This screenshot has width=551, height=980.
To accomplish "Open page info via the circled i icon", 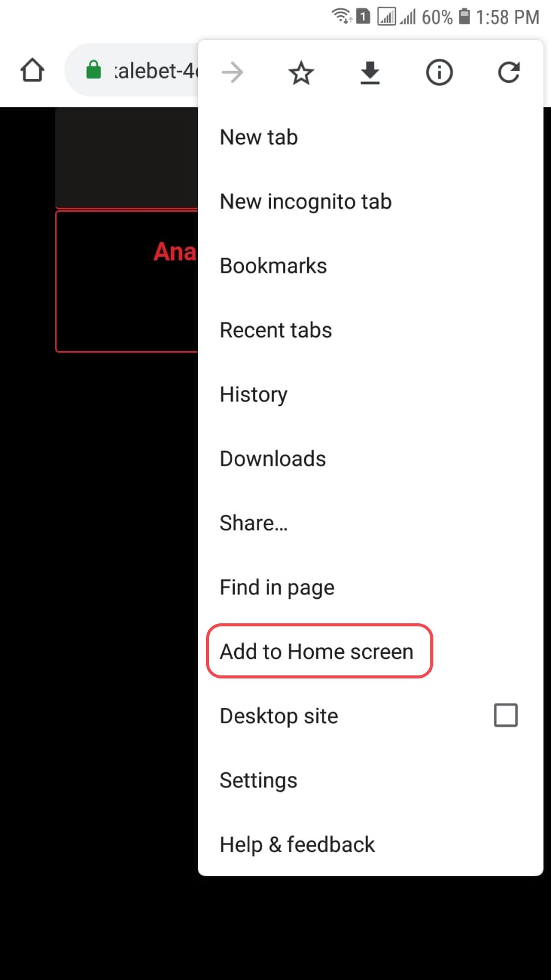I will click(439, 73).
